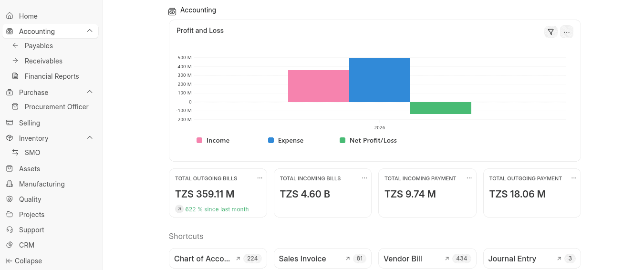Viewport: 644px width, 270px height.
Task: Go to Receivables in the sidebar
Action: 43,61
